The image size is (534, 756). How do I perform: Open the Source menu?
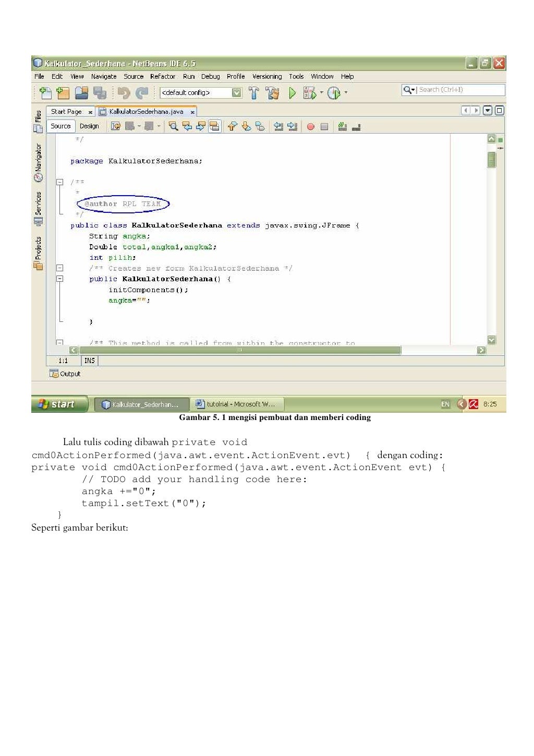133,76
